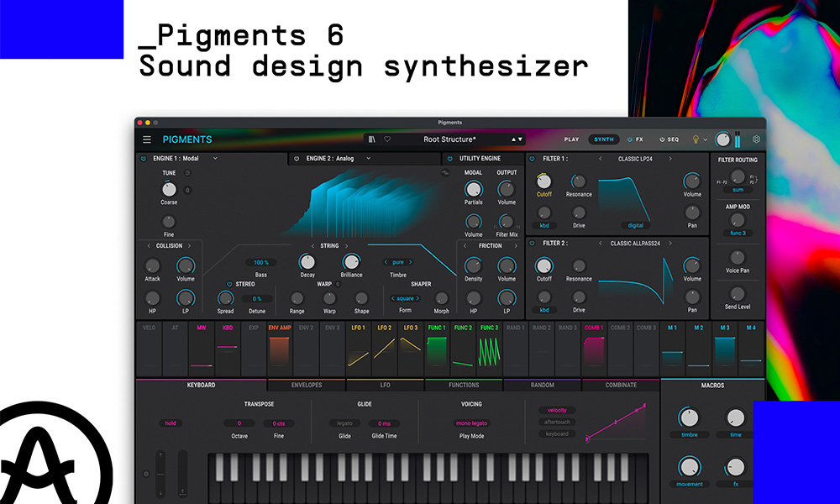
Task: Toggle the STEREO section power button
Action: point(229,285)
